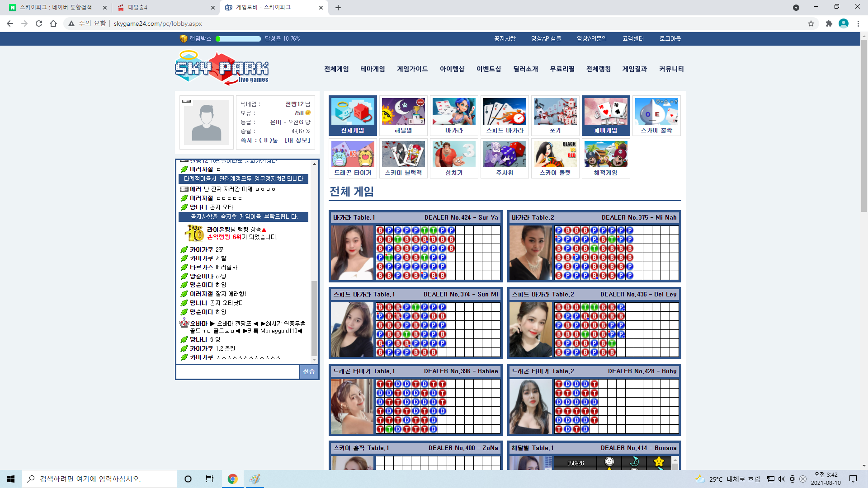
Task: Switch to the 스카이파크 네이버 통합검색 tab
Action: pos(55,8)
